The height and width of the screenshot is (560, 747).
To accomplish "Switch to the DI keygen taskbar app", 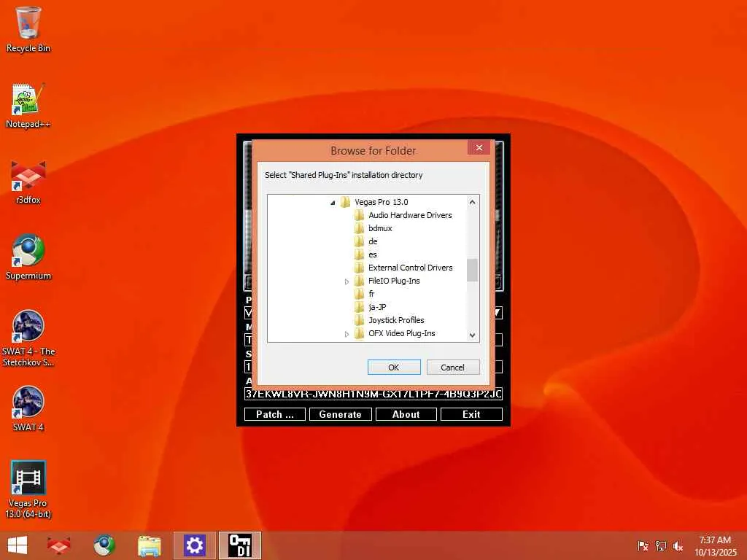I will click(x=240, y=545).
